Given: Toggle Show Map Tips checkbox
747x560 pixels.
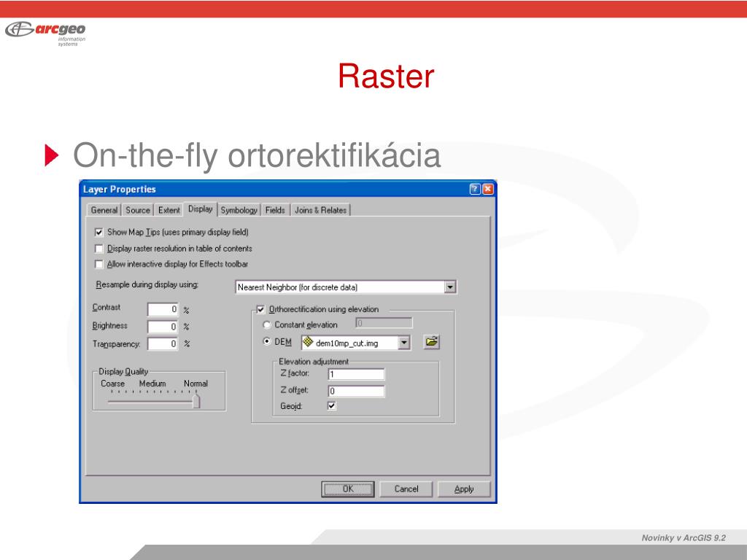Looking at the screenshot, I should pos(98,233).
